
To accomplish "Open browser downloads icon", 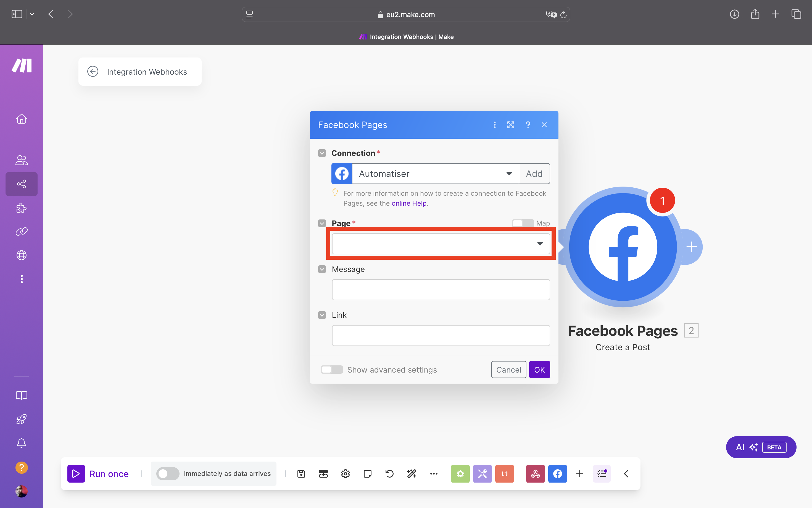I will click(x=734, y=14).
